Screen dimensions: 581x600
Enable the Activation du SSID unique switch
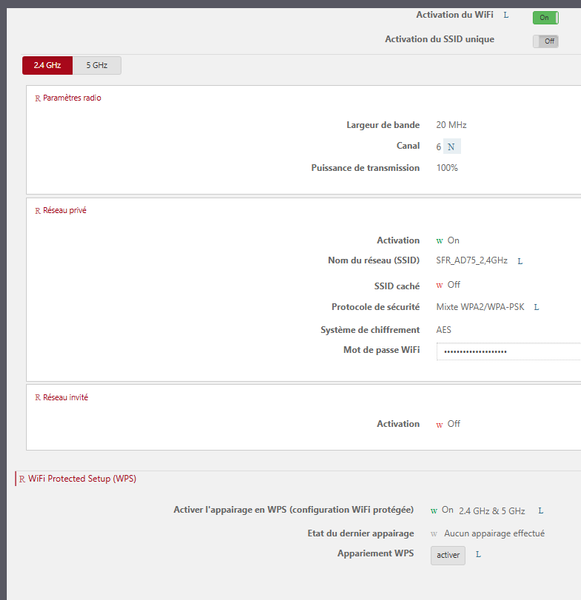click(545, 41)
